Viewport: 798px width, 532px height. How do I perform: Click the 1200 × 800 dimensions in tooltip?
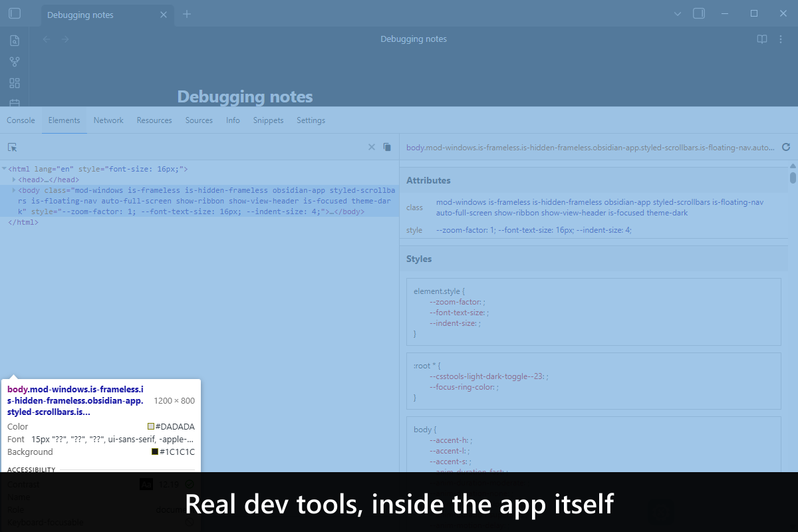[x=174, y=401]
